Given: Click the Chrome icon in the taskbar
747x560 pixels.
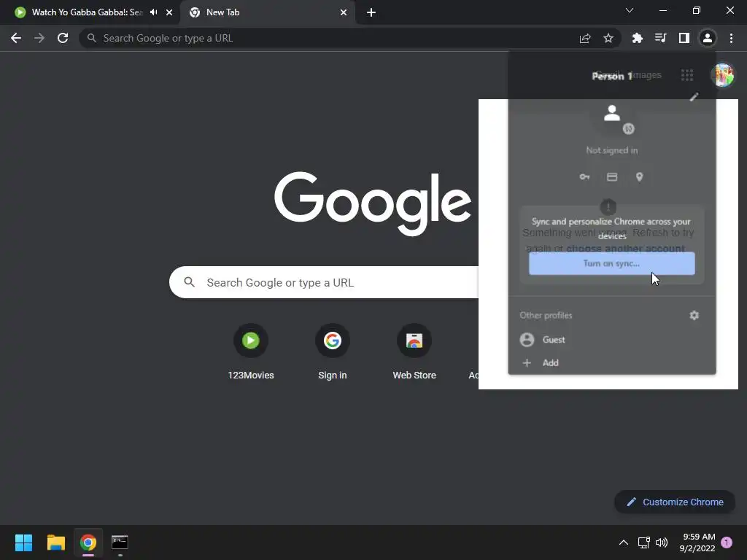Looking at the screenshot, I should point(88,542).
